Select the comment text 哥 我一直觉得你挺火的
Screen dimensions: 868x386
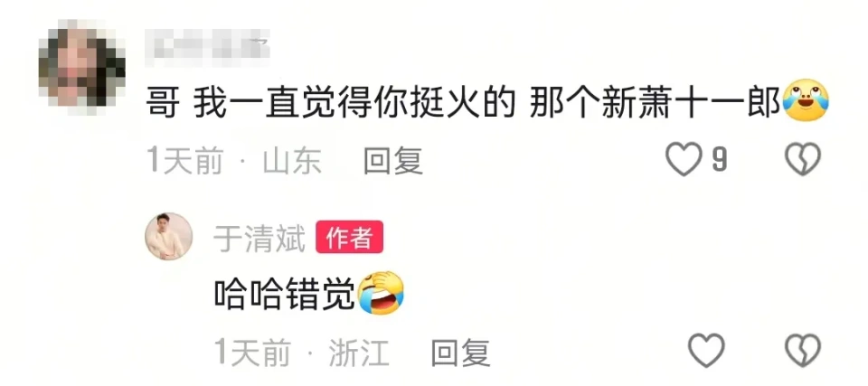point(331,103)
